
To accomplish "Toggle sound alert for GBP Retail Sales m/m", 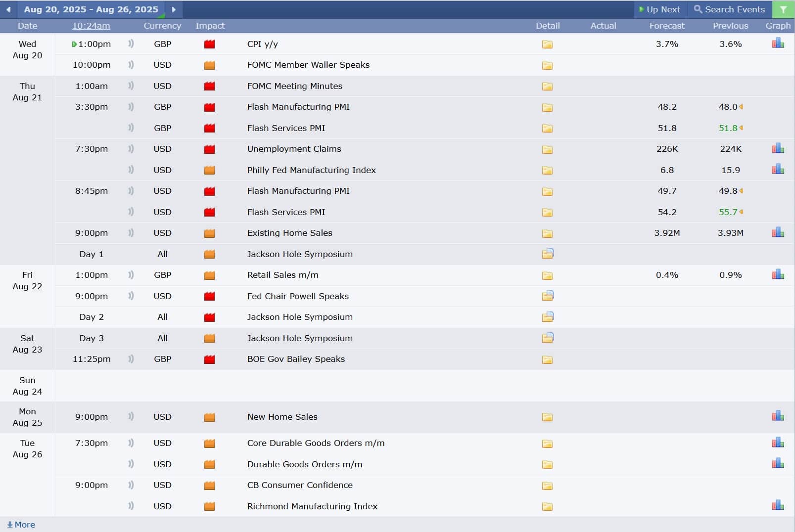I will [x=131, y=275].
